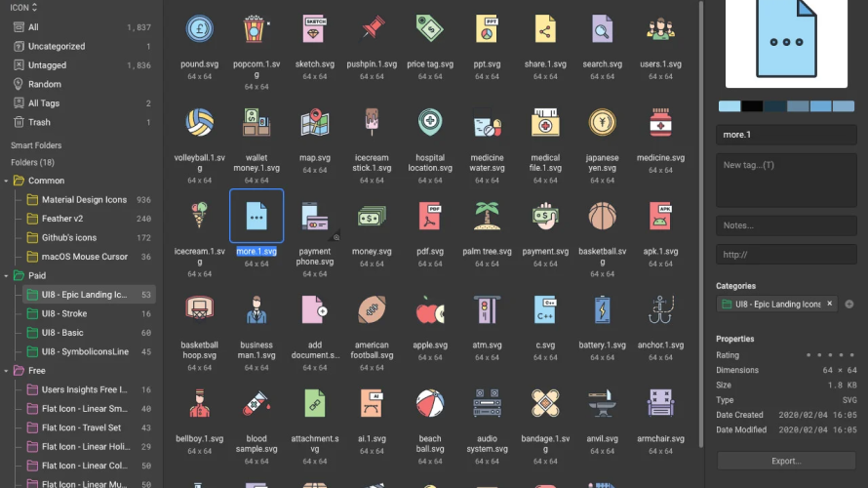Image resolution: width=868 pixels, height=488 pixels.
Task: Collapse the Paid folder group
Action: coord(6,276)
